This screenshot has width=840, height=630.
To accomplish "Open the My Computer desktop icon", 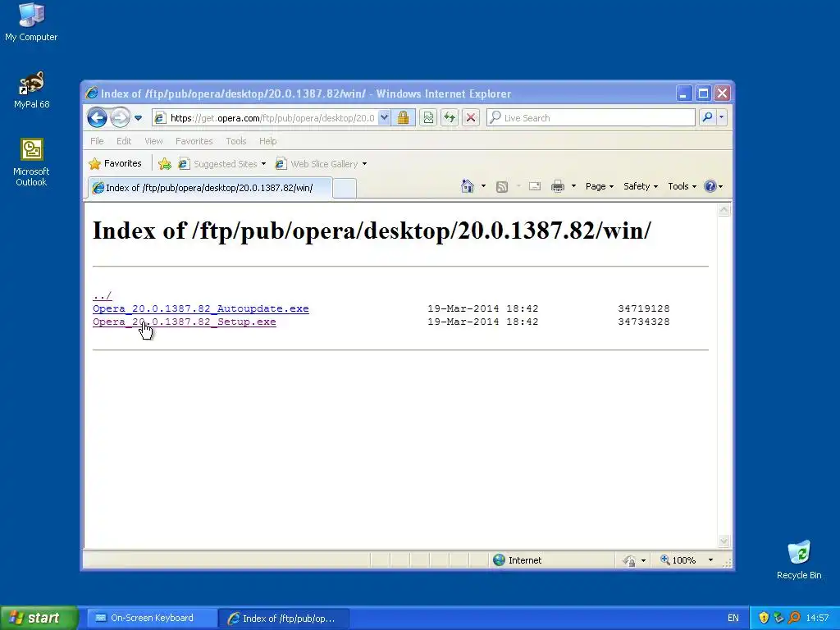I will [x=31, y=22].
